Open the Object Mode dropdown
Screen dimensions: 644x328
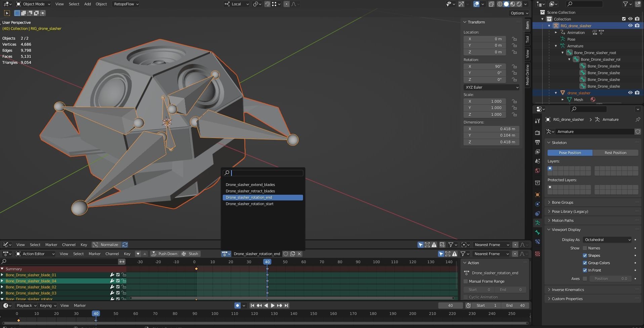pos(33,4)
